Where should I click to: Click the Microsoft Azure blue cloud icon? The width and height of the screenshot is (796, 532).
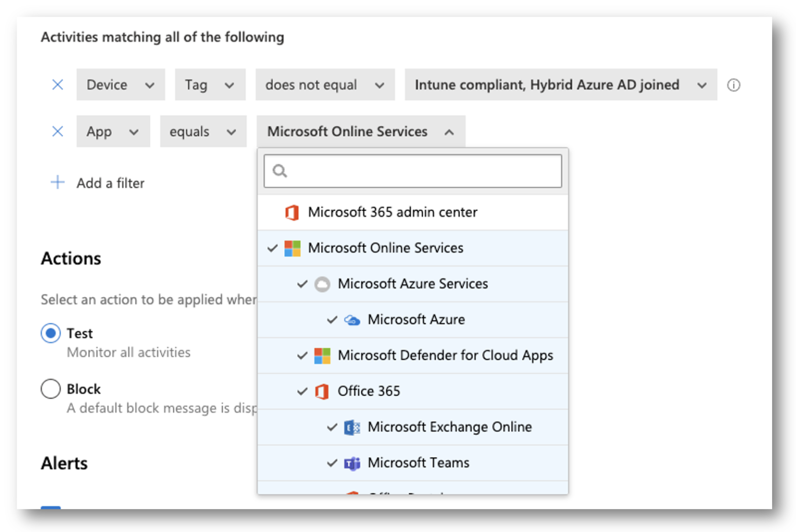pyautogui.click(x=352, y=320)
